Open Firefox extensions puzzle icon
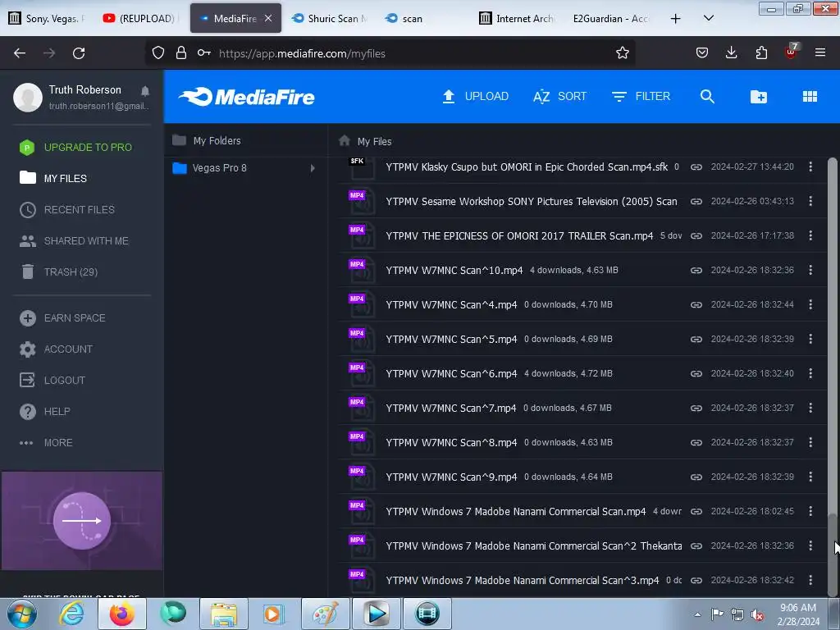840x630 pixels. coord(761,53)
